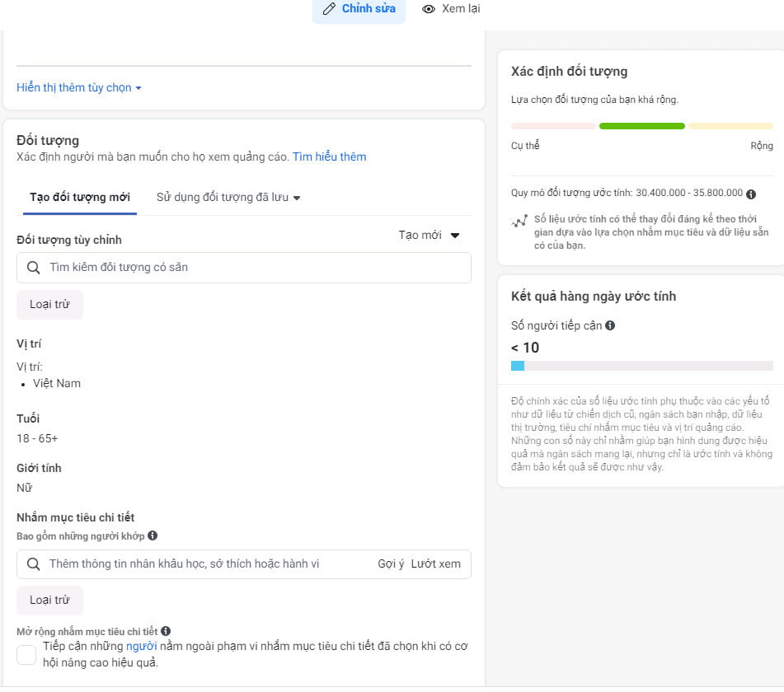The width and height of the screenshot is (784, 692).
Task: Open Sử dụng đối tượng đã lưu dropdown
Action: pyautogui.click(x=228, y=198)
